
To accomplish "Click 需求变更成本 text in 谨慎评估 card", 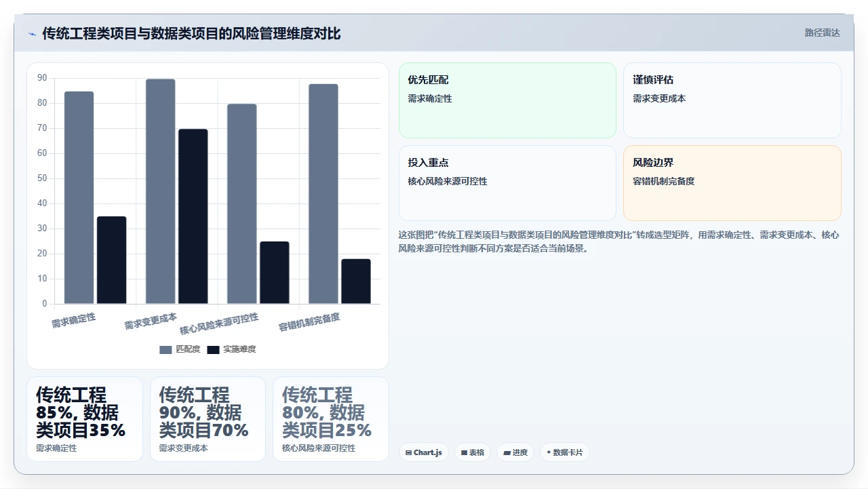I will pos(659,98).
